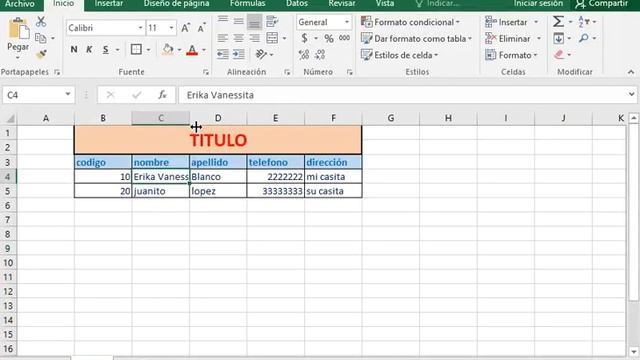Click Iniciar sesión
640x360 pixels.
(538, 4)
